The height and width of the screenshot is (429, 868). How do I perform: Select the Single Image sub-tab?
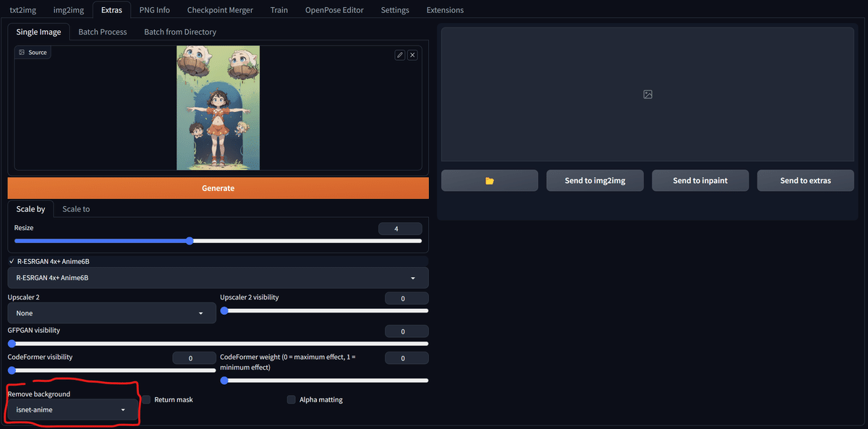coord(39,32)
